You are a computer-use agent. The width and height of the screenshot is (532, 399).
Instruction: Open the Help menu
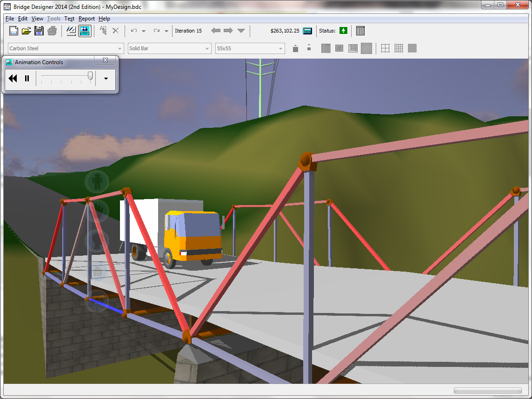point(104,19)
